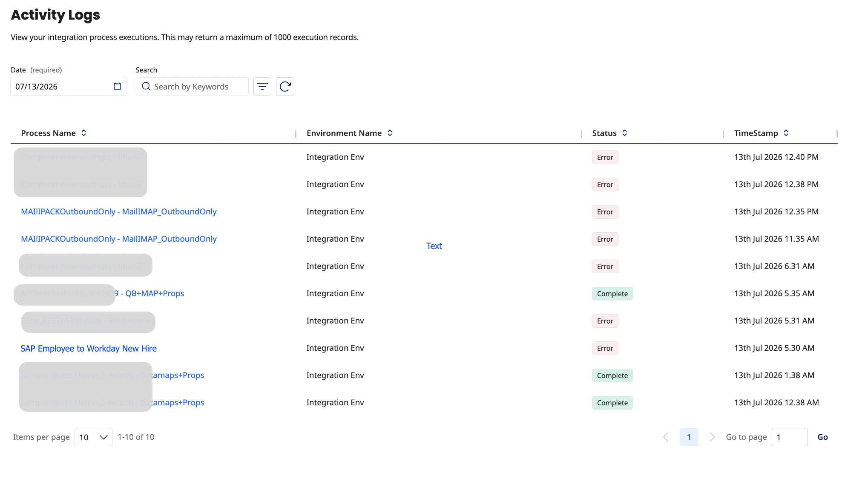The height and width of the screenshot is (491, 868).
Task: Open SAP Employee to Workday New Hire
Action: (89, 349)
